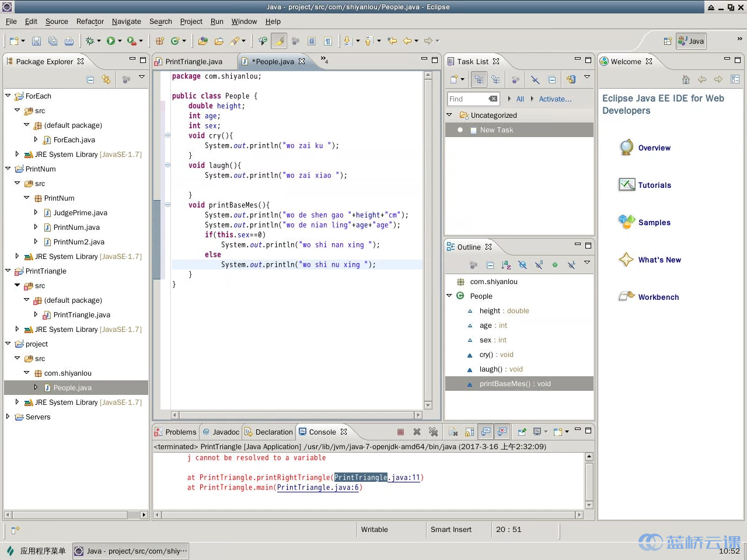Toggle Block Selection Mode toolbar icon
This screenshot has height=560, width=747.
[x=312, y=41]
